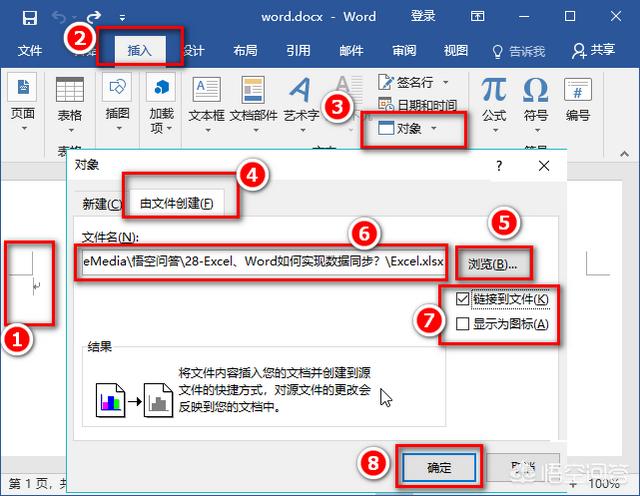Open the 插图 illustrations icon
Image resolution: width=640 pixels, height=496 pixels.
coord(117,87)
